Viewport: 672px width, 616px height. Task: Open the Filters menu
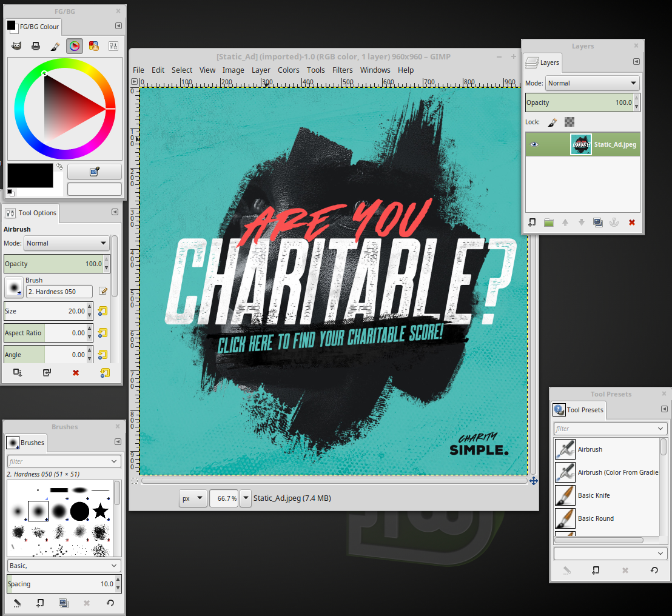click(x=342, y=70)
